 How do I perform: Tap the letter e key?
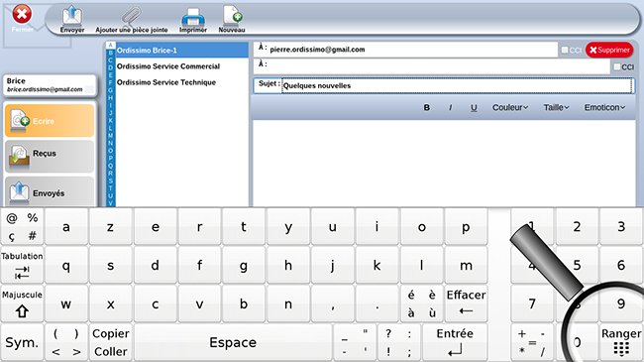click(155, 227)
